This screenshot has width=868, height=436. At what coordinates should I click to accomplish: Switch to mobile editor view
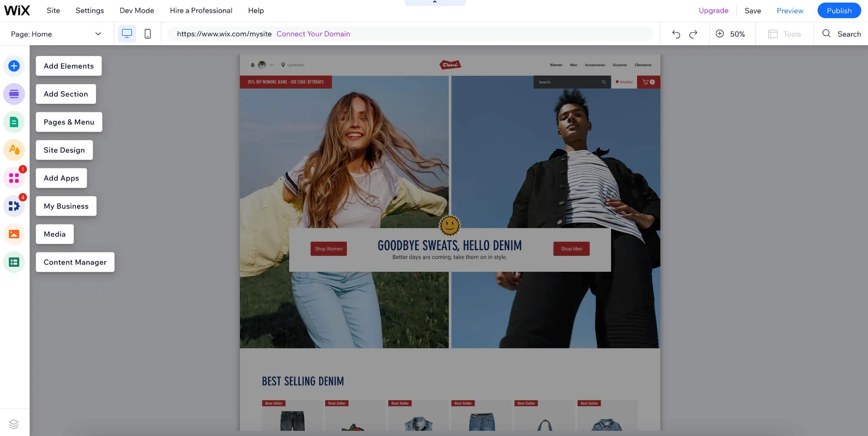147,33
